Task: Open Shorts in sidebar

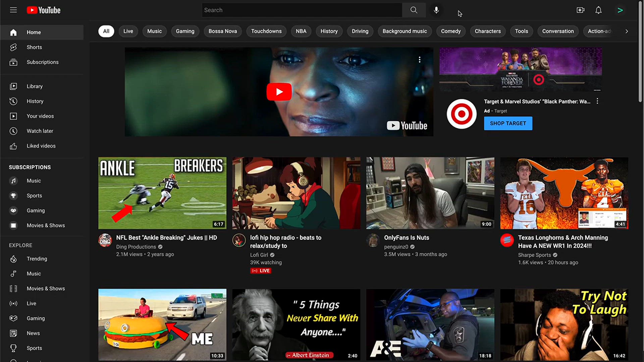Action: point(42,47)
